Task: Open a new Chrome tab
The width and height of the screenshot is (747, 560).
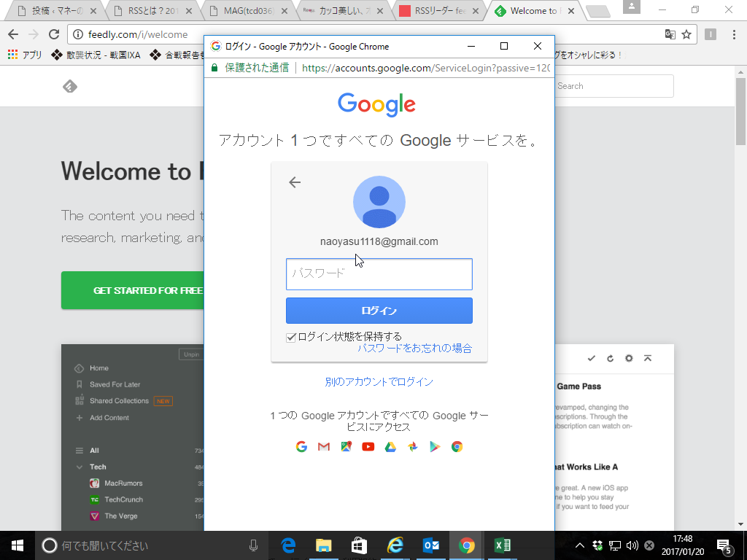Action: [598, 12]
